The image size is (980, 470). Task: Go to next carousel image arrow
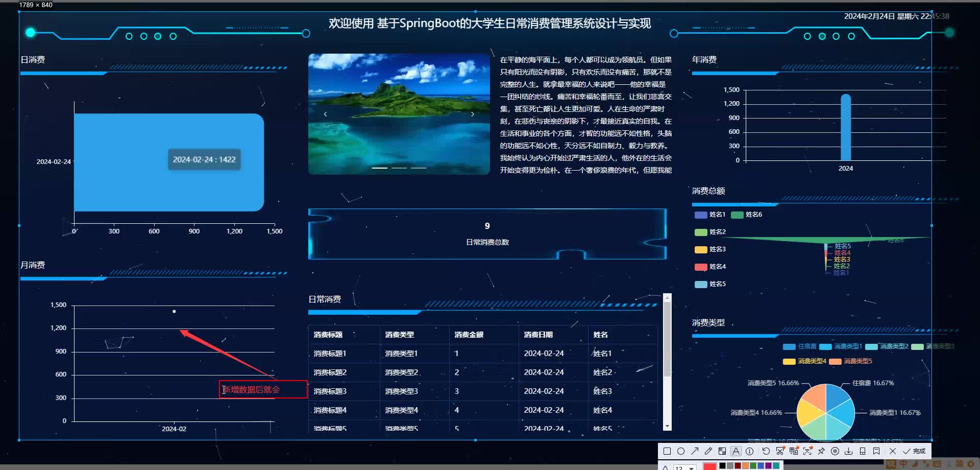point(473,114)
